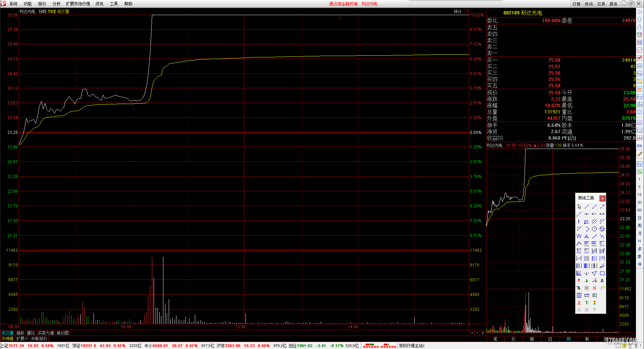Choose the circle drawing tool
The width and height of the screenshot is (644, 349).
tap(594, 229)
